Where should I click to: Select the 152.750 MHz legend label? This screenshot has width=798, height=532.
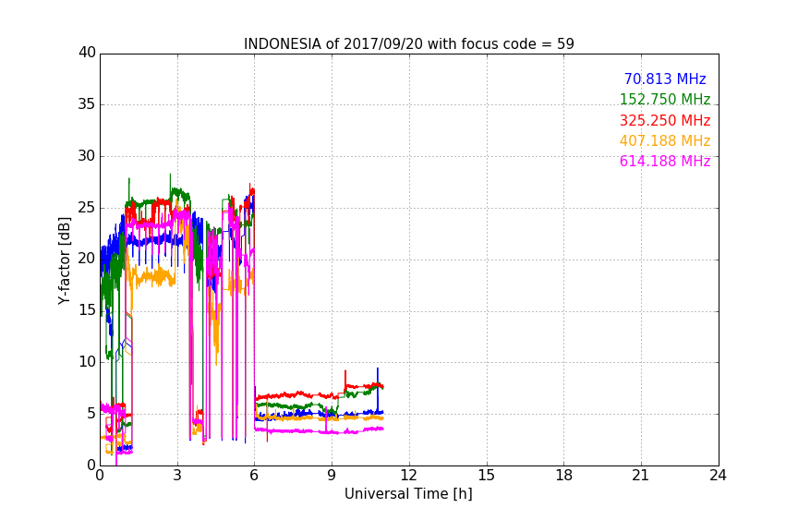pos(665,99)
